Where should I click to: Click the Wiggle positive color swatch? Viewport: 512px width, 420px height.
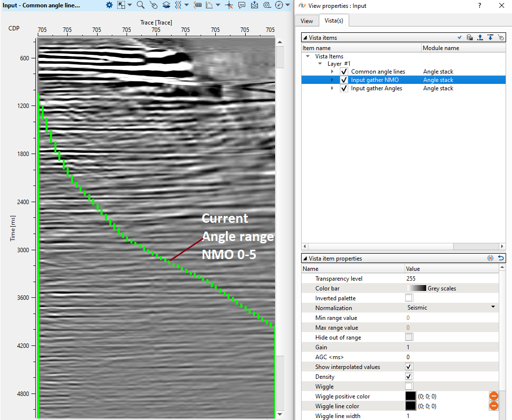coord(410,396)
